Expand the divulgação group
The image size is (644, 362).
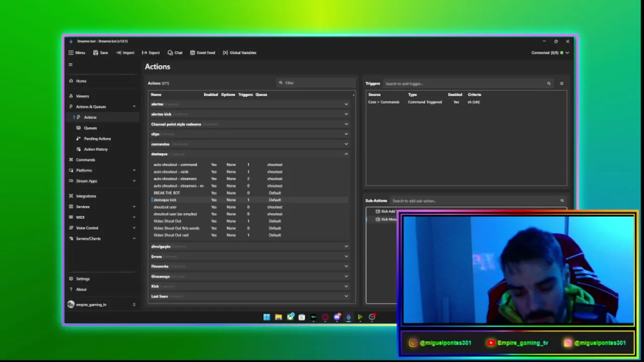pos(346,246)
